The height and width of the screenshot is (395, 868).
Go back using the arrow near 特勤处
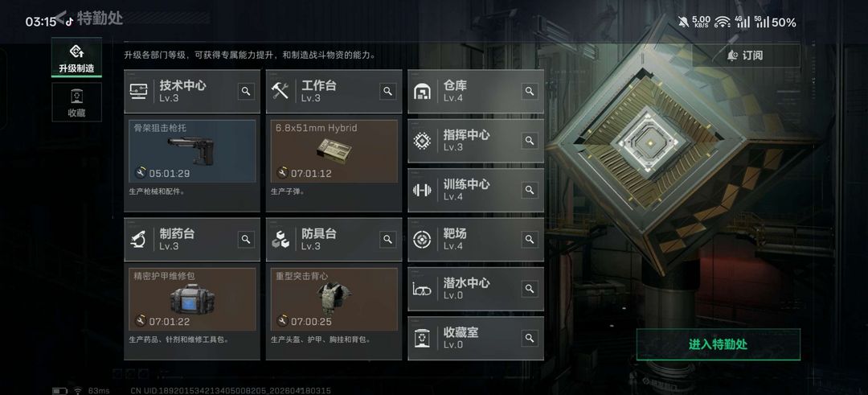point(61,18)
